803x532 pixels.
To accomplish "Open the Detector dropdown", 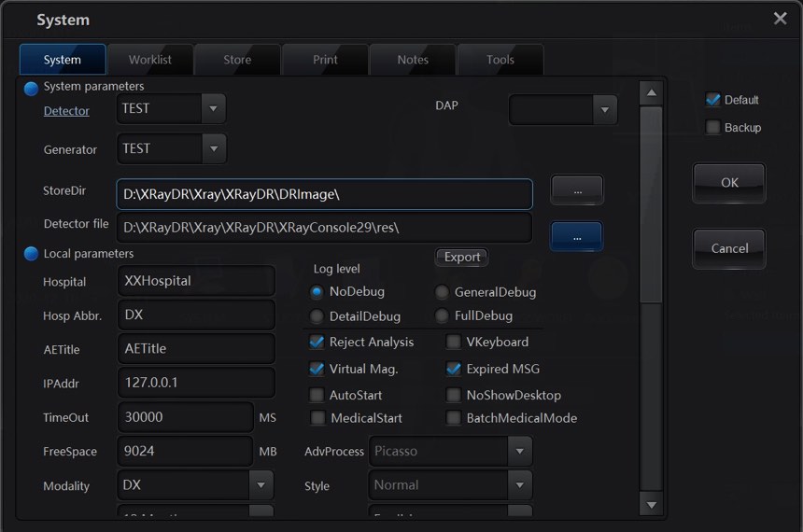I will click(214, 108).
